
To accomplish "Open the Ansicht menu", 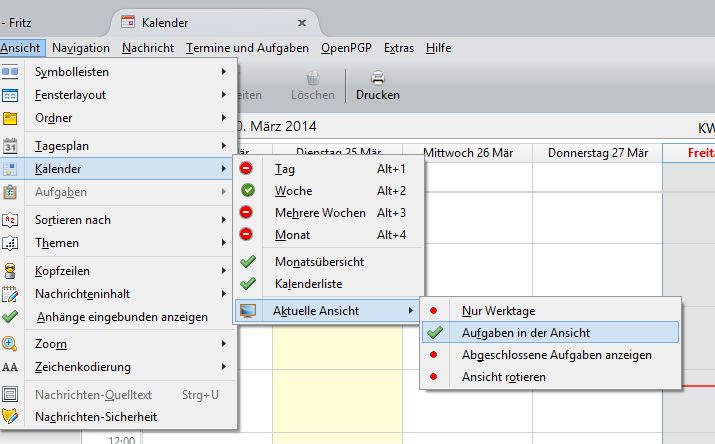I will (x=21, y=48).
